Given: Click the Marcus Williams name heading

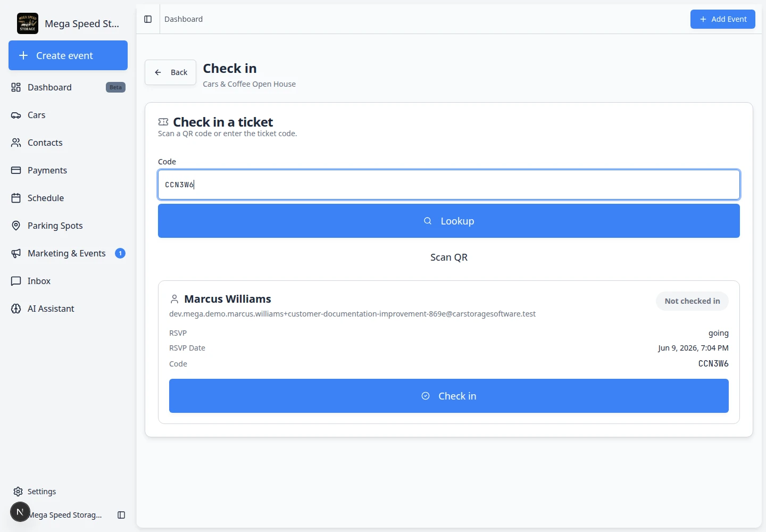Looking at the screenshot, I should click(x=228, y=299).
